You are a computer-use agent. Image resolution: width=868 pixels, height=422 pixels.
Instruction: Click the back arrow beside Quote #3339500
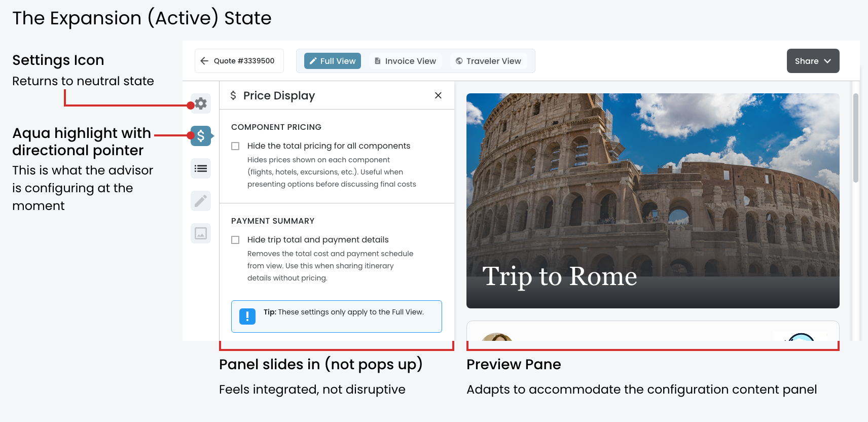(204, 61)
